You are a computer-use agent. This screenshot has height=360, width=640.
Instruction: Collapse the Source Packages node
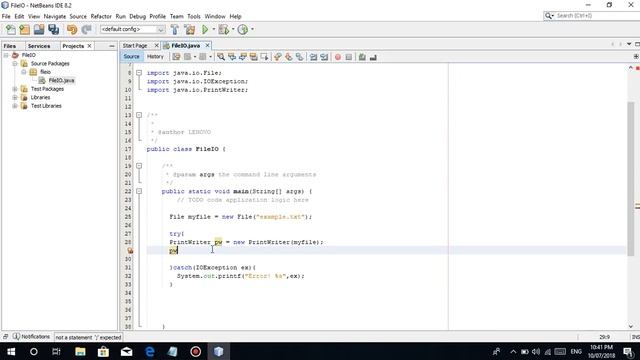pos(15,64)
